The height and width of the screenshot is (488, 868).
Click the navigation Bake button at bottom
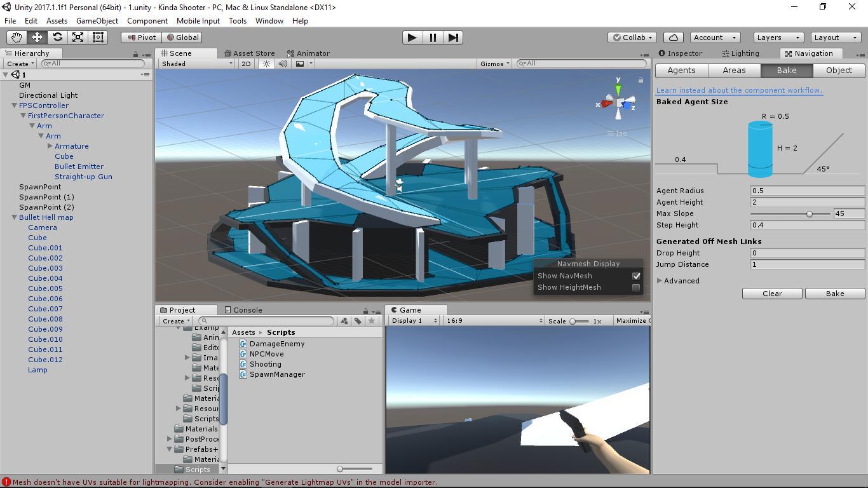[x=834, y=294]
